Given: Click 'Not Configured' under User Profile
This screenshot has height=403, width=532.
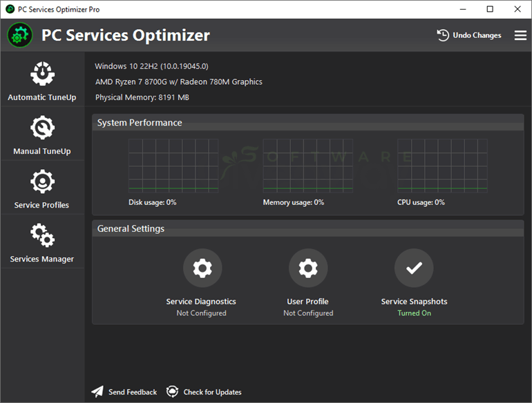Looking at the screenshot, I should point(308,313).
